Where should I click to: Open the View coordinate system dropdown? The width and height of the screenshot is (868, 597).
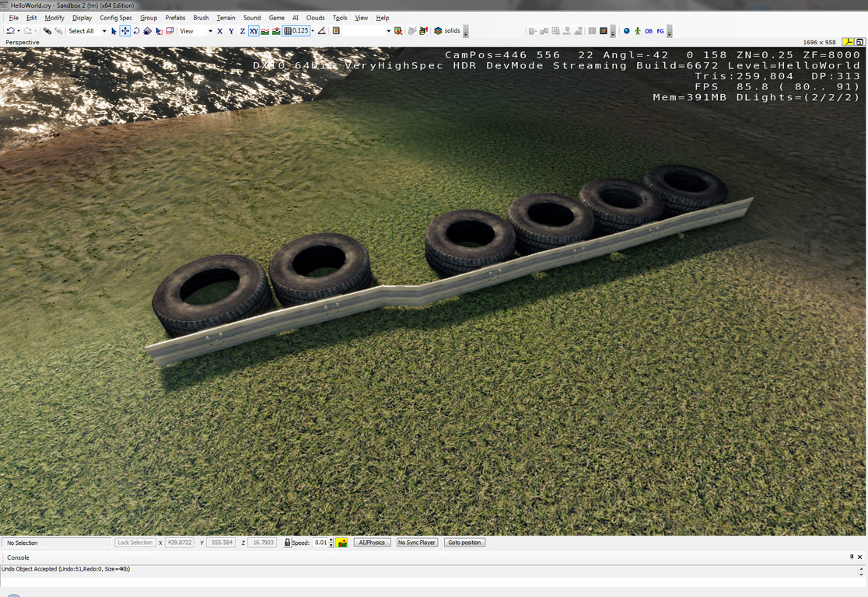pyautogui.click(x=210, y=31)
